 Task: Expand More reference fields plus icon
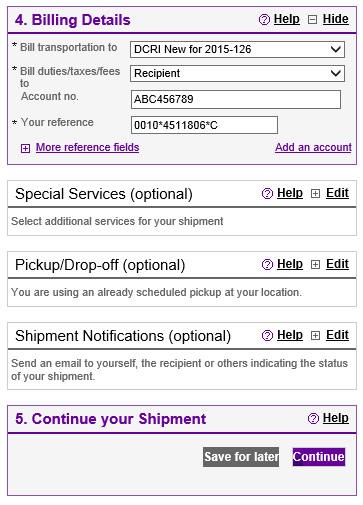click(25, 148)
